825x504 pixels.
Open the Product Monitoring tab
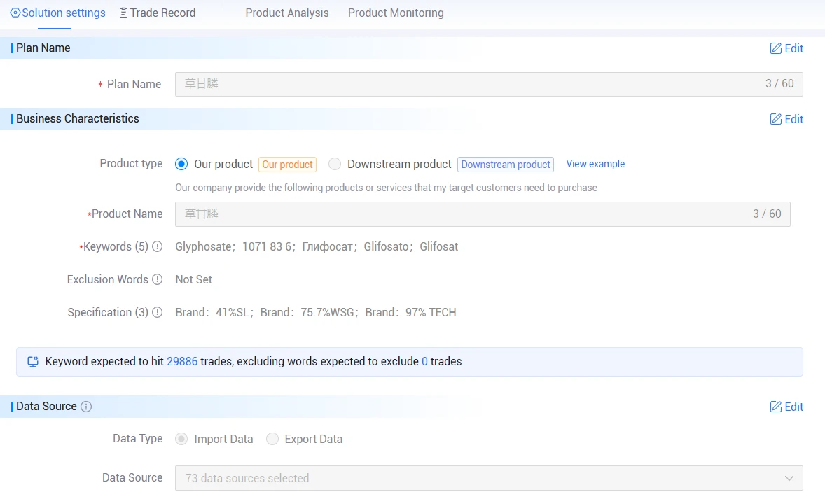pos(396,13)
